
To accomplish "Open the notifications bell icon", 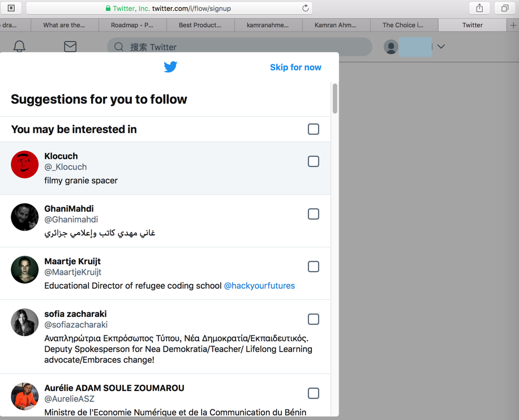I will [19, 46].
